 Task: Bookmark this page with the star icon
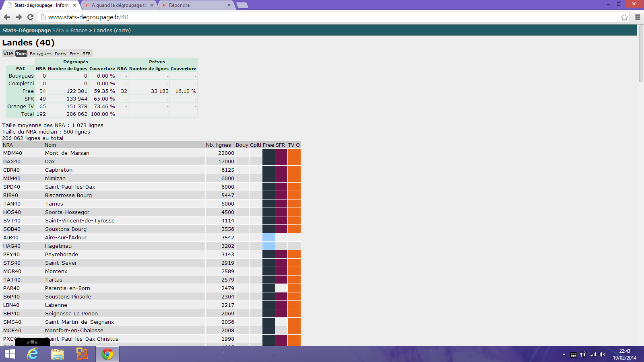tap(624, 17)
